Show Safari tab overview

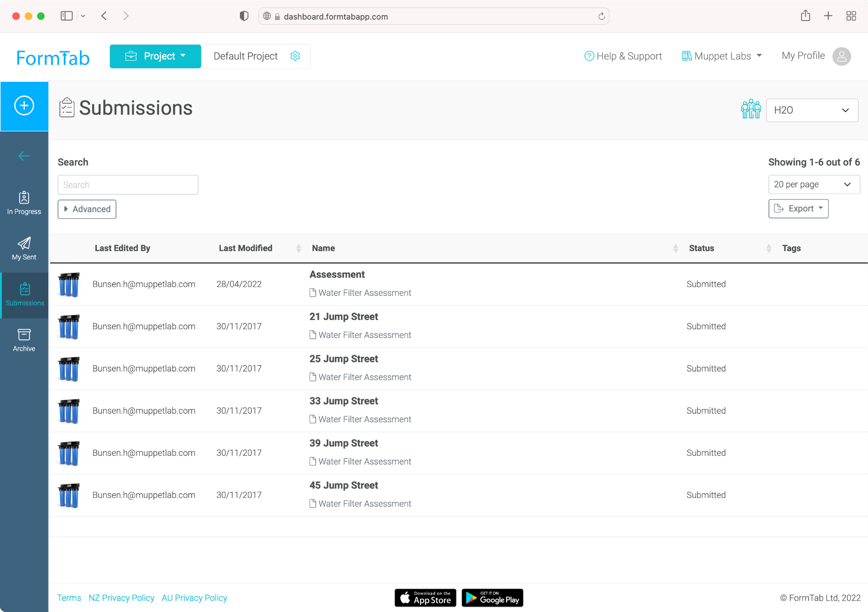pos(851,16)
